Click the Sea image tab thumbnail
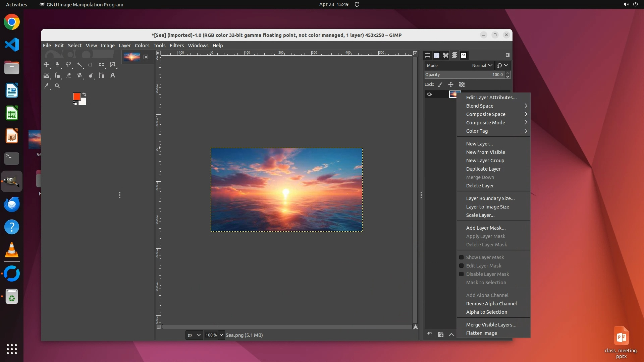 [131, 57]
